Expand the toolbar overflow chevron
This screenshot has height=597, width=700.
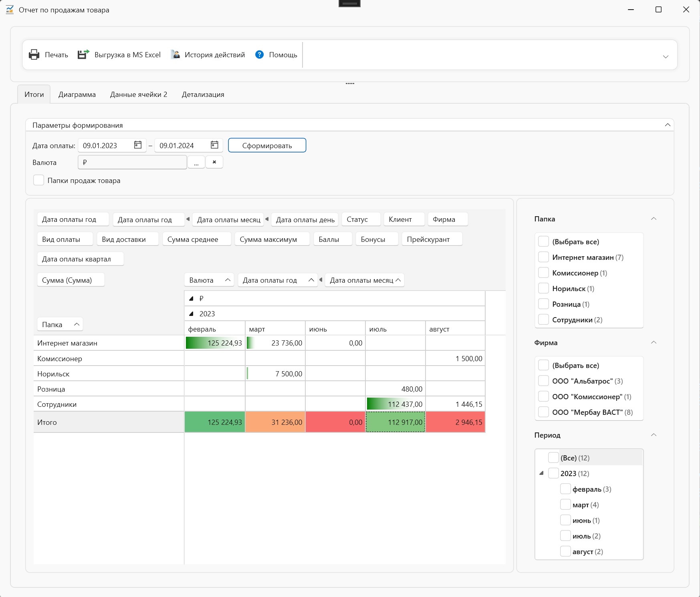coord(666,56)
